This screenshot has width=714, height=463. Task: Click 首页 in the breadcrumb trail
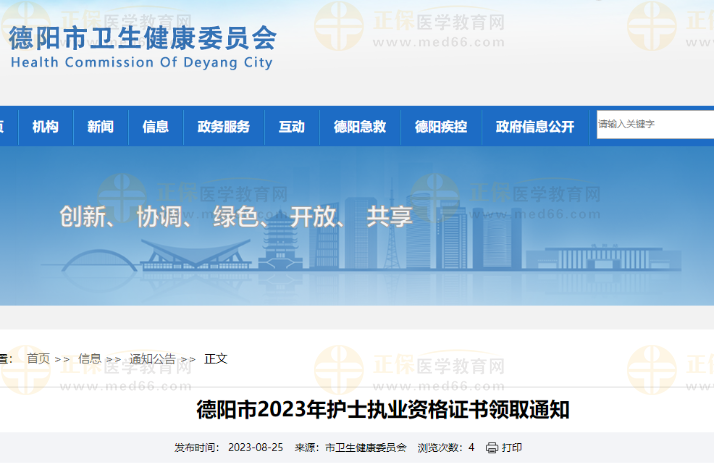click(38, 358)
